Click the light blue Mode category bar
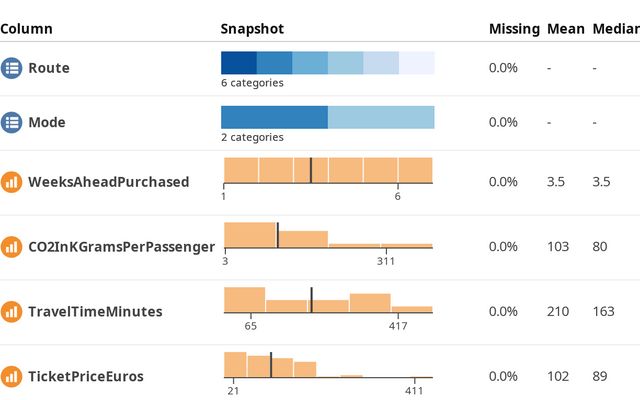640x400 pixels. 381,117
